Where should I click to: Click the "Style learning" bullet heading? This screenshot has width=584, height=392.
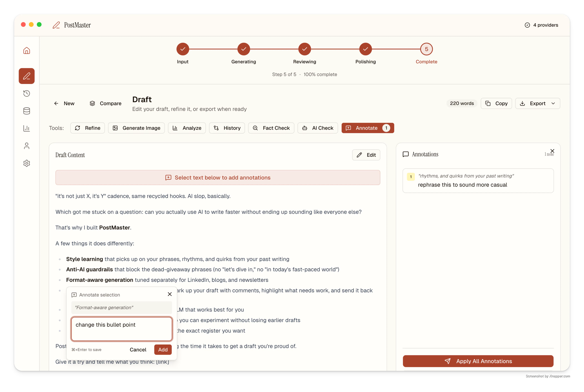coord(84,259)
